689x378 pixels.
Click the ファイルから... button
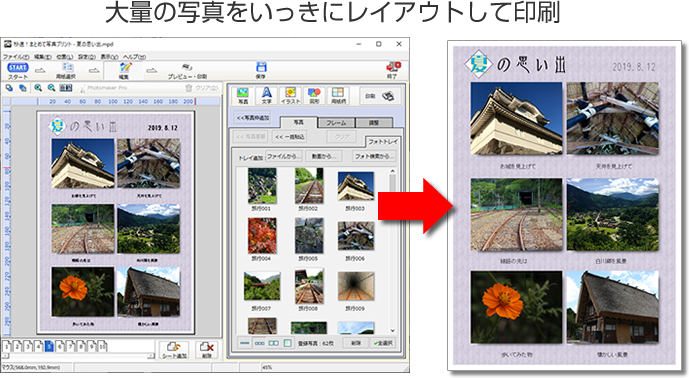point(284,156)
